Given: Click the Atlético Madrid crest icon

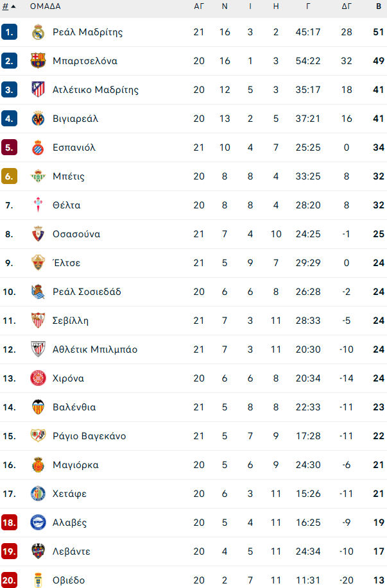Looking at the screenshot, I should pyautogui.click(x=38, y=90).
